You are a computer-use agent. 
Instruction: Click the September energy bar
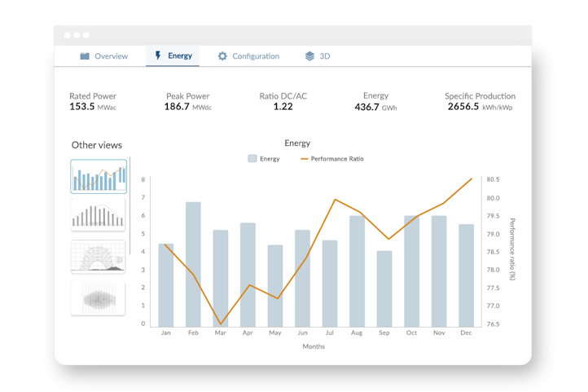(384, 288)
